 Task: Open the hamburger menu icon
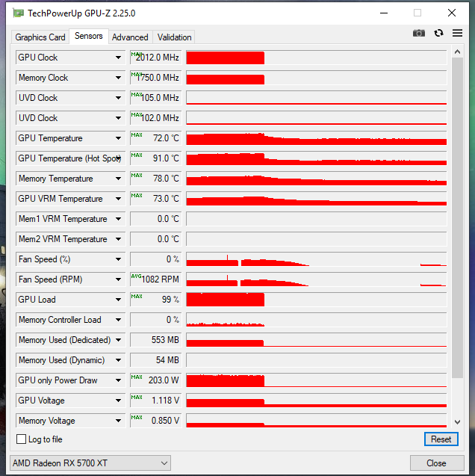[457, 33]
